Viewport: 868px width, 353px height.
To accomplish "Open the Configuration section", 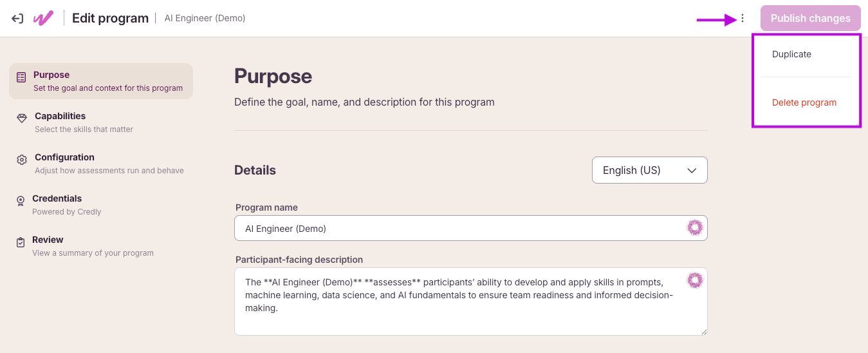I will point(101,163).
